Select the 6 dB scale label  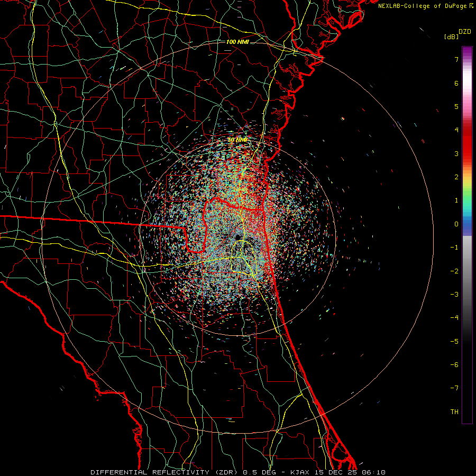point(456,83)
